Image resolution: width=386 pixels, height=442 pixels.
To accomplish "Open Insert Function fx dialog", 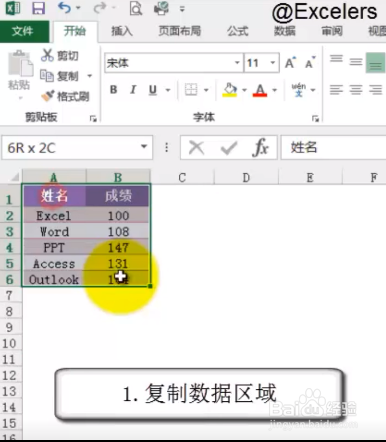I will (x=261, y=147).
